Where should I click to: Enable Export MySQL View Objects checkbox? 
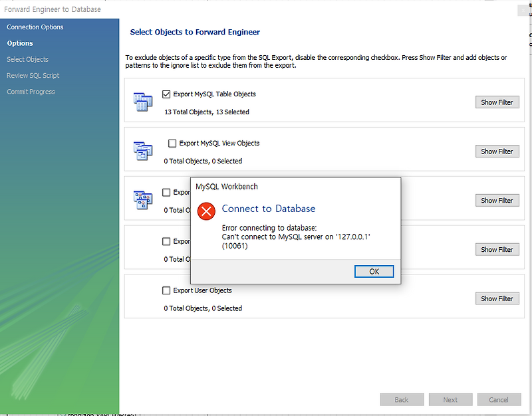tap(172, 144)
